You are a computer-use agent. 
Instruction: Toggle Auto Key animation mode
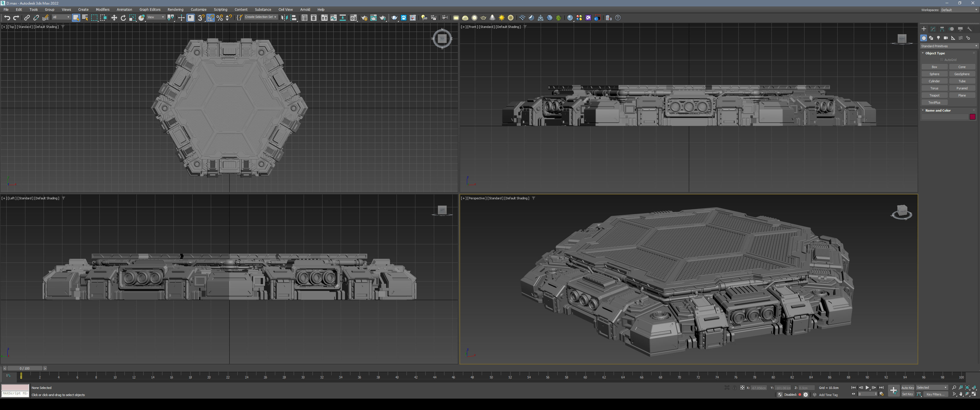click(907, 388)
